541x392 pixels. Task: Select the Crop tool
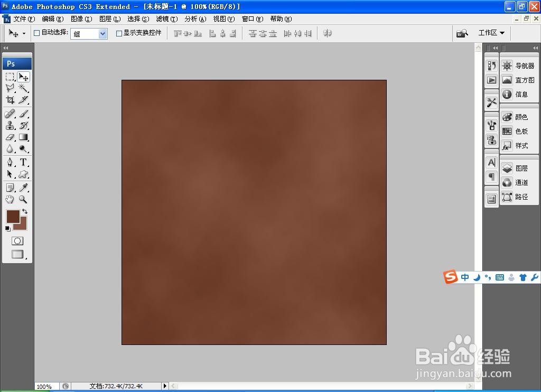(10, 100)
